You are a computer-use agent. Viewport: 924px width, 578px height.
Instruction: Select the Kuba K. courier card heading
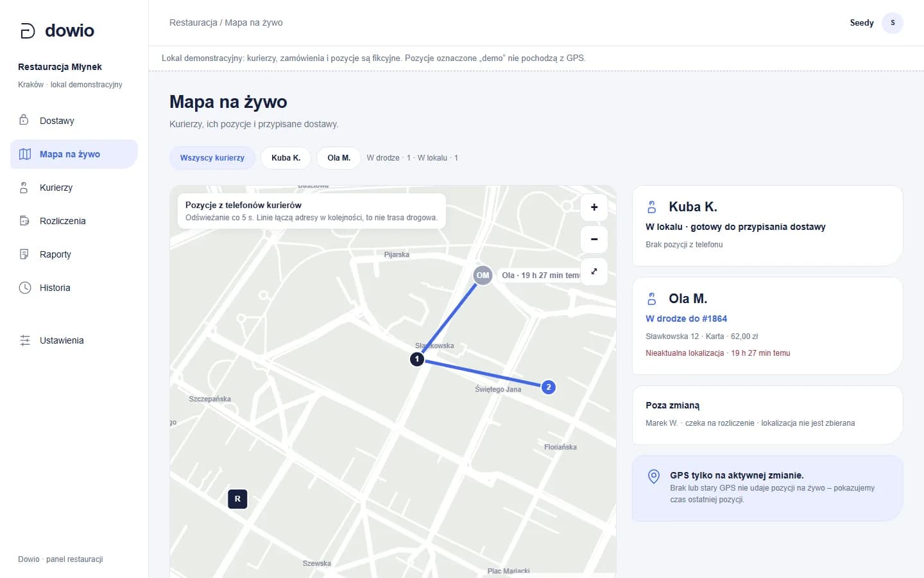(x=693, y=207)
